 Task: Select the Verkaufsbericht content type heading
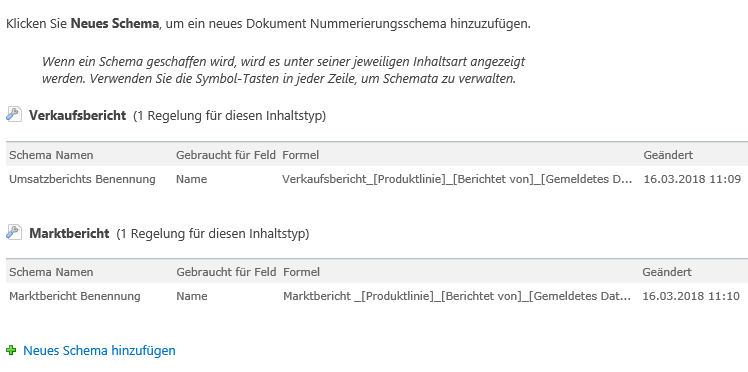[78, 115]
